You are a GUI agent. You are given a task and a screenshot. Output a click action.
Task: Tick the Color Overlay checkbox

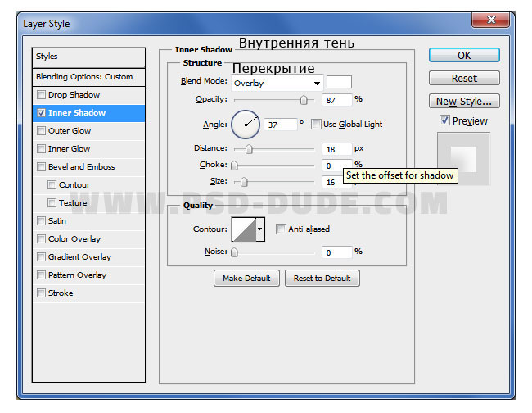41,238
